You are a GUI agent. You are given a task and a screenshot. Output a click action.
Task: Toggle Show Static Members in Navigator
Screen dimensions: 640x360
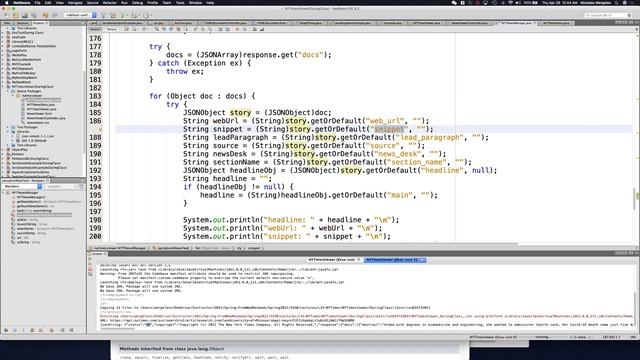tap(23, 330)
